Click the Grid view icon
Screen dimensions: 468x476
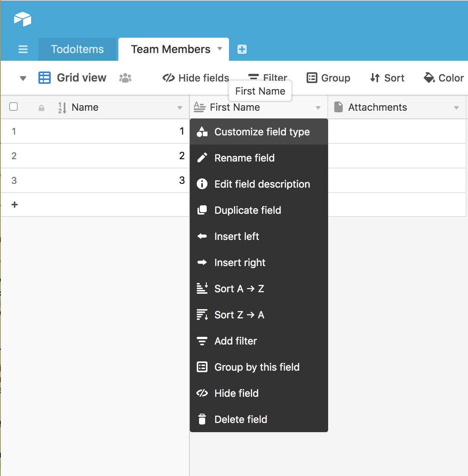(x=45, y=78)
